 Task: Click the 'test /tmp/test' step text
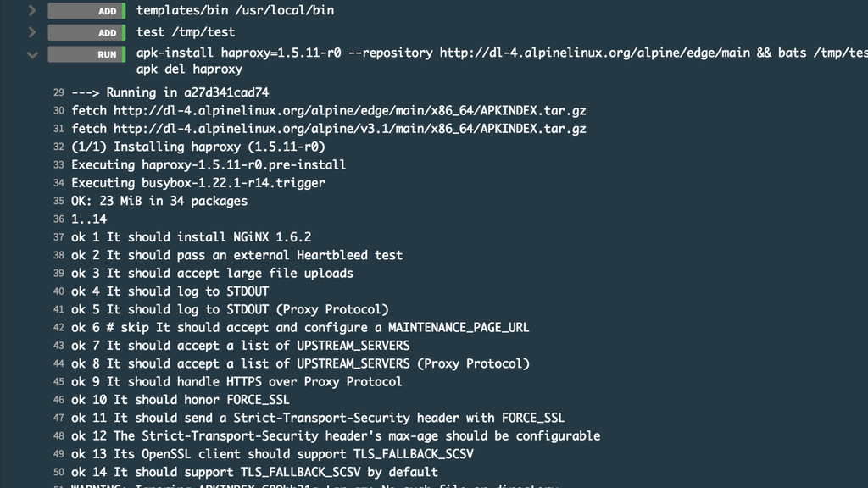[x=186, y=32]
